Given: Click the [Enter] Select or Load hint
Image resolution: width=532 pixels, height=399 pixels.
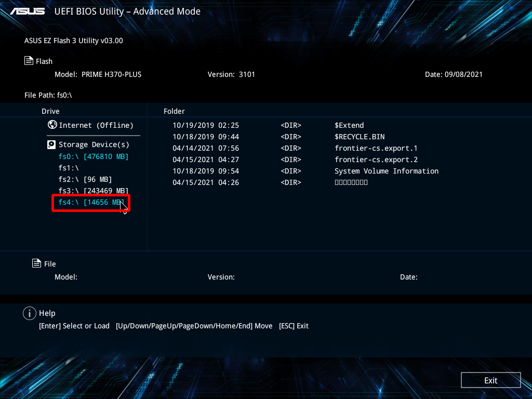Looking at the screenshot, I should coord(74,326).
